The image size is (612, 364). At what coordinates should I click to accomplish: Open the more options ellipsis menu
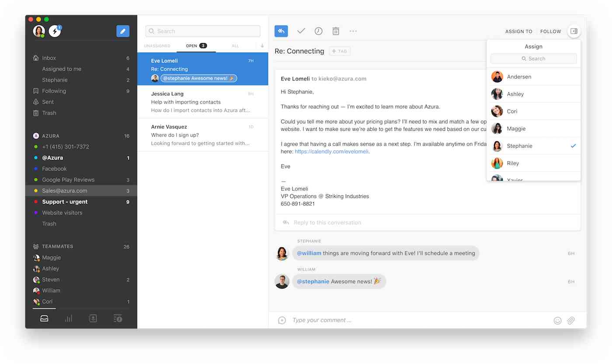[x=353, y=31]
